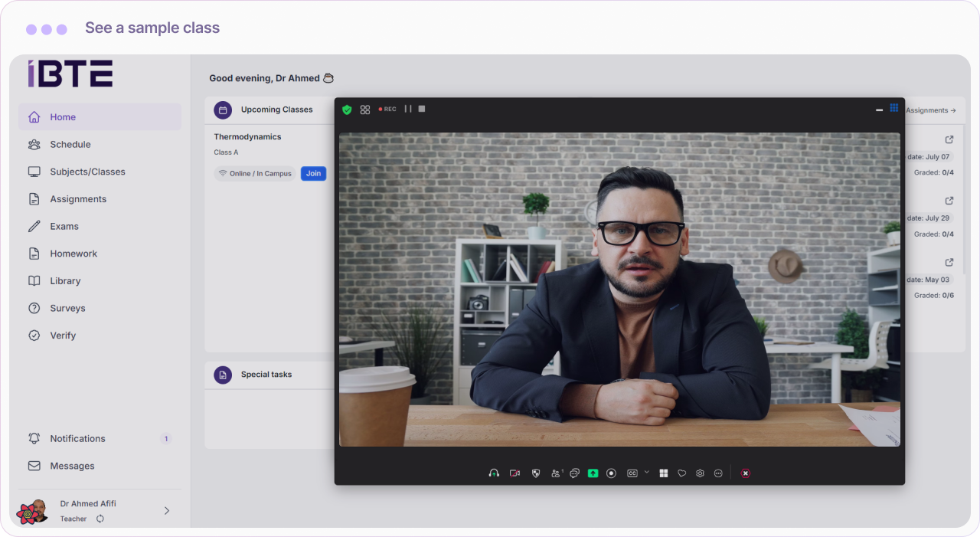This screenshot has height=537, width=980.
Task: Open Subjects/Classes in the sidebar
Action: click(100, 172)
